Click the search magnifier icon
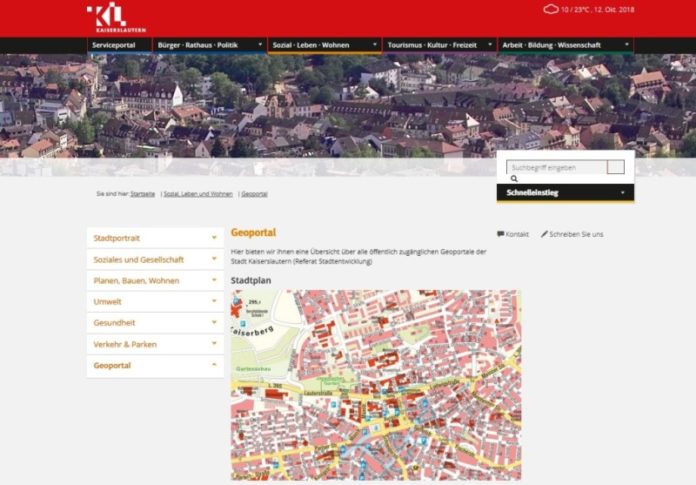Viewport: 696px width, 485px height. [514, 179]
